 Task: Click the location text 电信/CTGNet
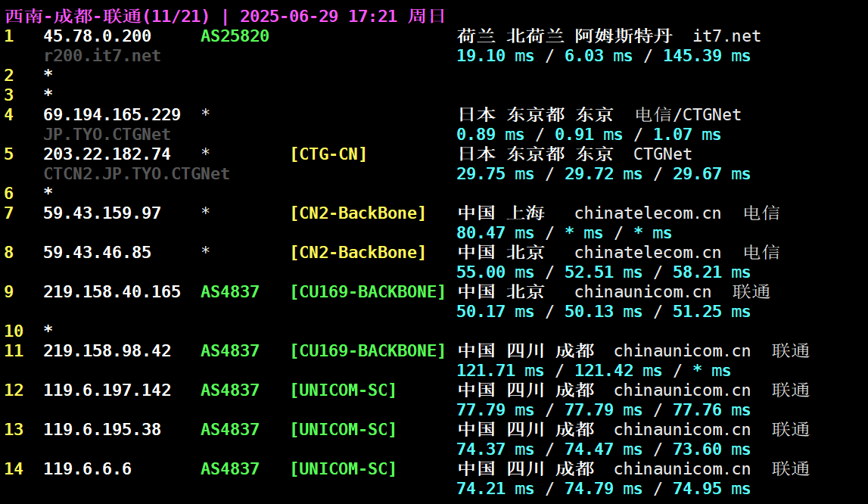coord(688,114)
